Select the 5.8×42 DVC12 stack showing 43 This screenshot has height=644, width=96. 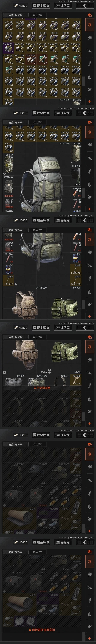point(20,70)
